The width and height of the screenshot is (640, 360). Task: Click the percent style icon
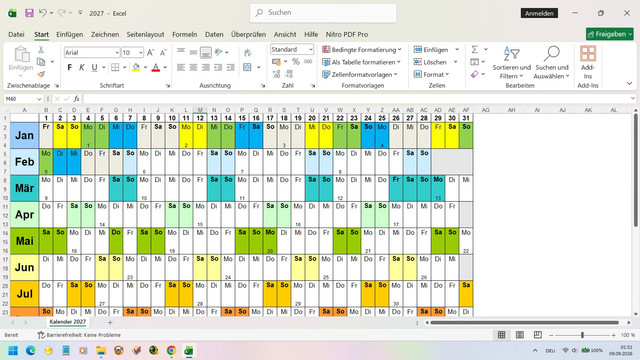coord(296,62)
